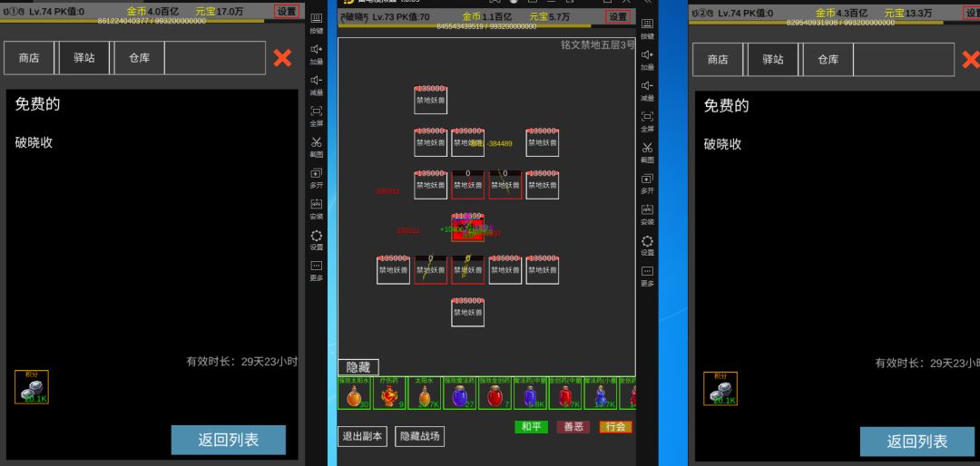Click 减量 volume-down icon in first emulator sidebar

click(317, 80)
